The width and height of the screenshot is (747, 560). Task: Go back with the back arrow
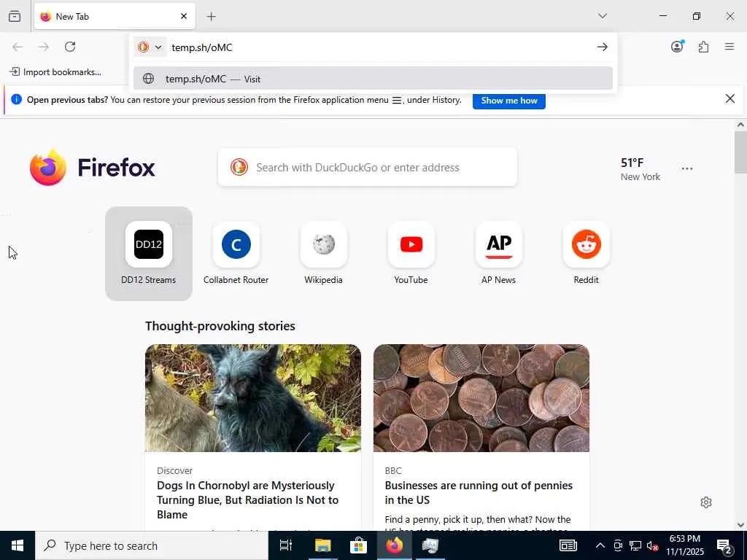[18, 47]
